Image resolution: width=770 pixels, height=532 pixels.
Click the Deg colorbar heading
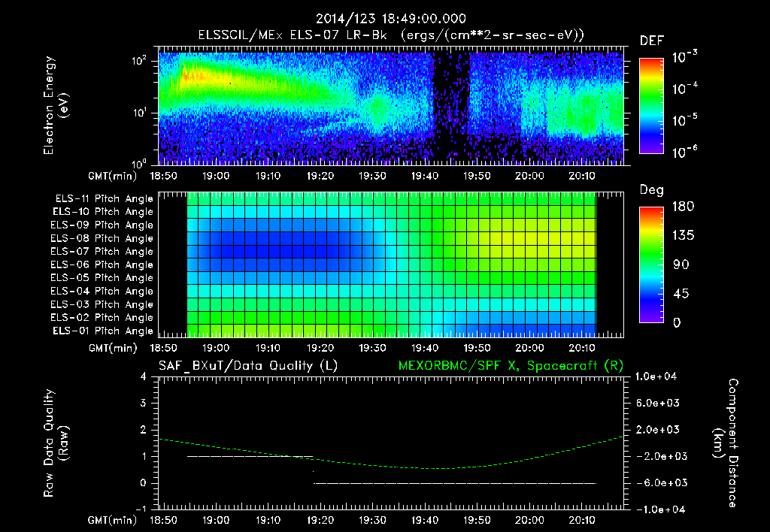click(x=652, y=190)
